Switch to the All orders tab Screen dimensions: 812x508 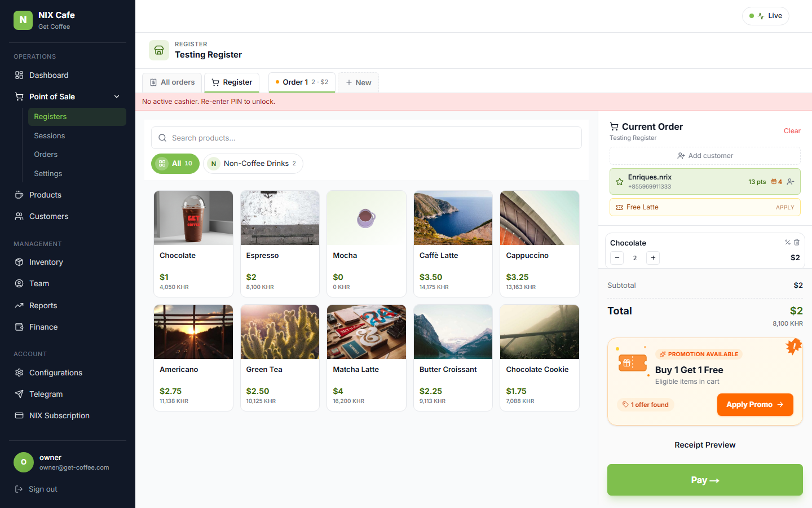[x=173, y=82]
